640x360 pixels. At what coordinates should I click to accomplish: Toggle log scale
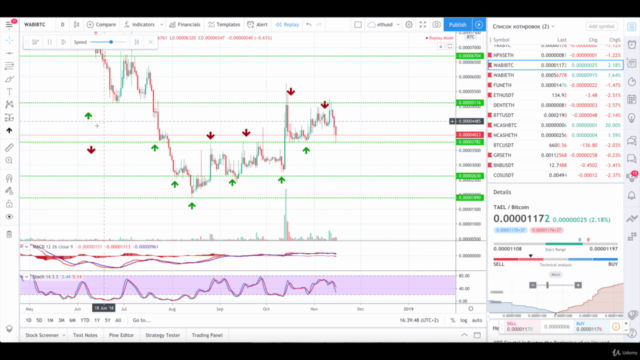(464, 320)
